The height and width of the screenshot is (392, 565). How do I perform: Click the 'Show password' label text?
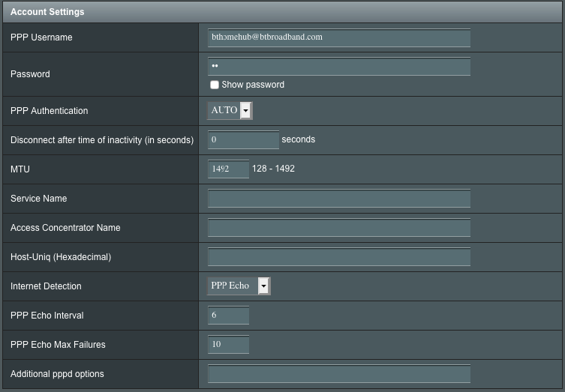coord(253,85)
